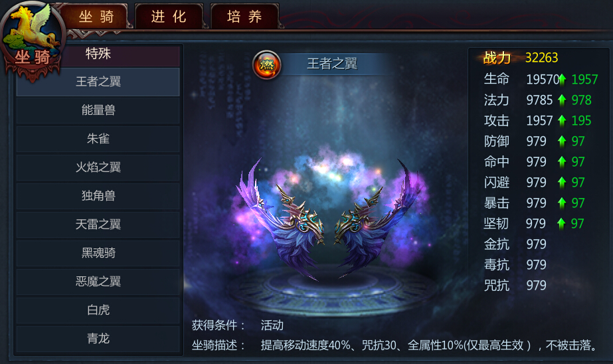Select the 坐骑 tab

(96, 17)
